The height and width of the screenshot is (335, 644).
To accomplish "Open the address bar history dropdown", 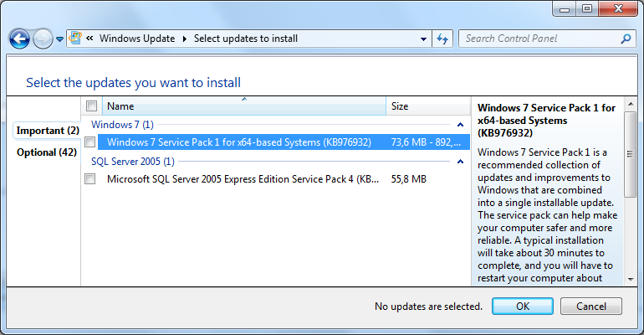I will coord(423,39).
